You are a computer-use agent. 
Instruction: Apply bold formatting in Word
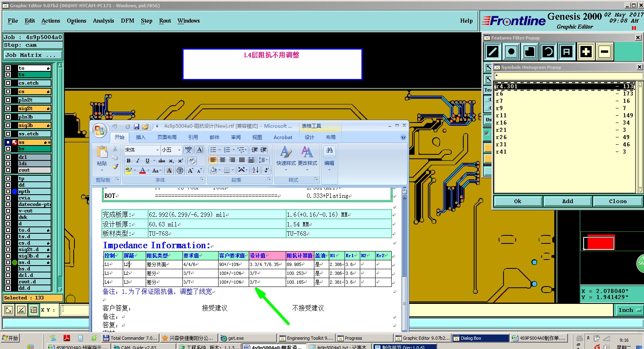click(x=128, y=161)
